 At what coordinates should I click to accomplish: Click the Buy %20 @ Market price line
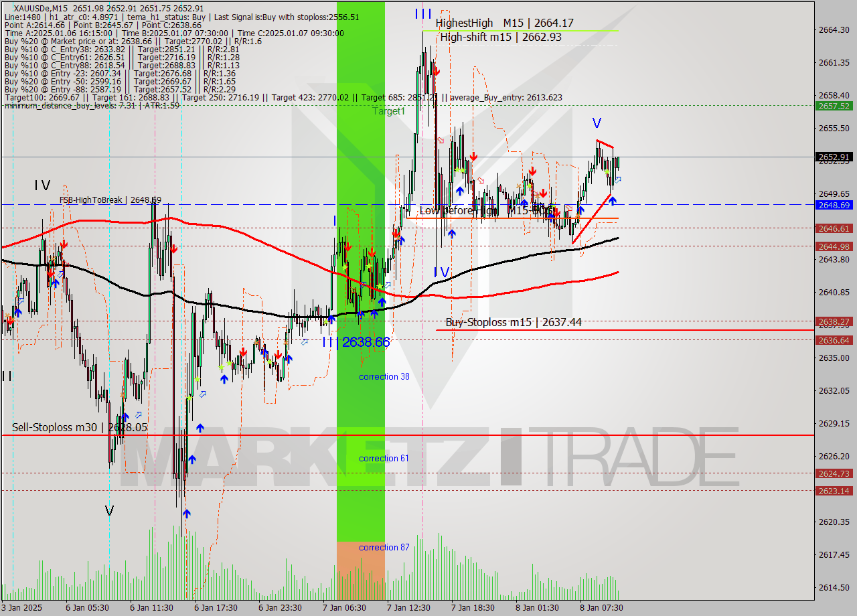133,41
